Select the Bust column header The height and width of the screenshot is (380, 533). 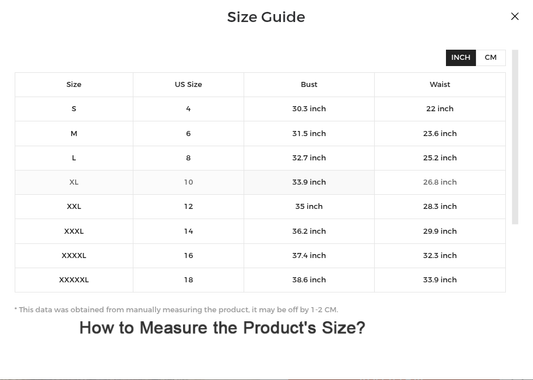click(309, 84)
